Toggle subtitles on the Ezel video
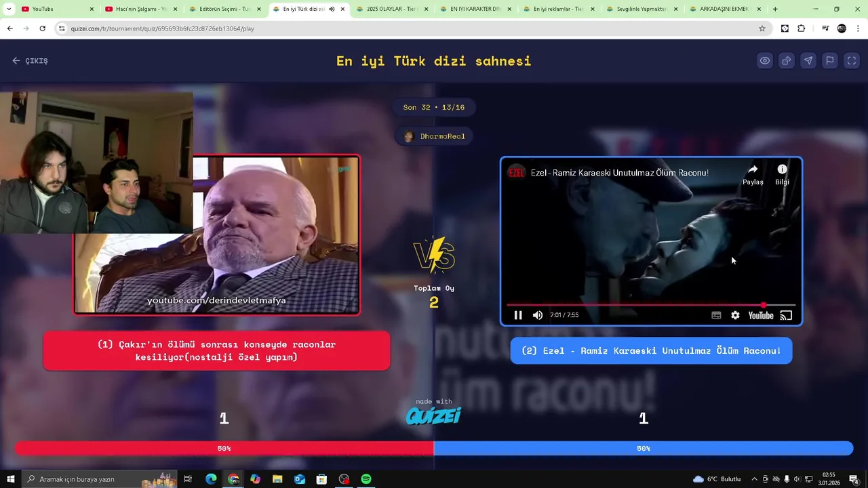This screenshot has width=868, height=488. point(716,315)
